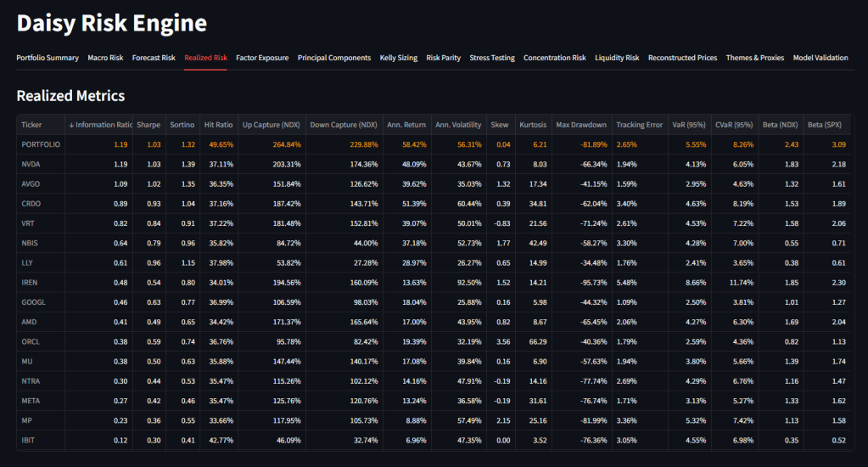Viewport: 868px width, 467px height.
Task: Sort by the Information Ratio column header
Action: (101, 125)
